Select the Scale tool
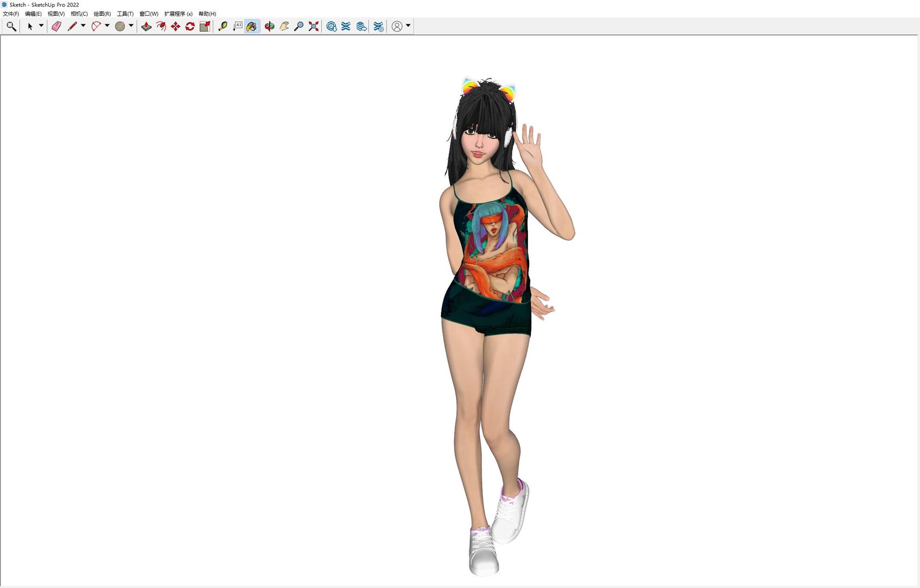 point(205,26)
